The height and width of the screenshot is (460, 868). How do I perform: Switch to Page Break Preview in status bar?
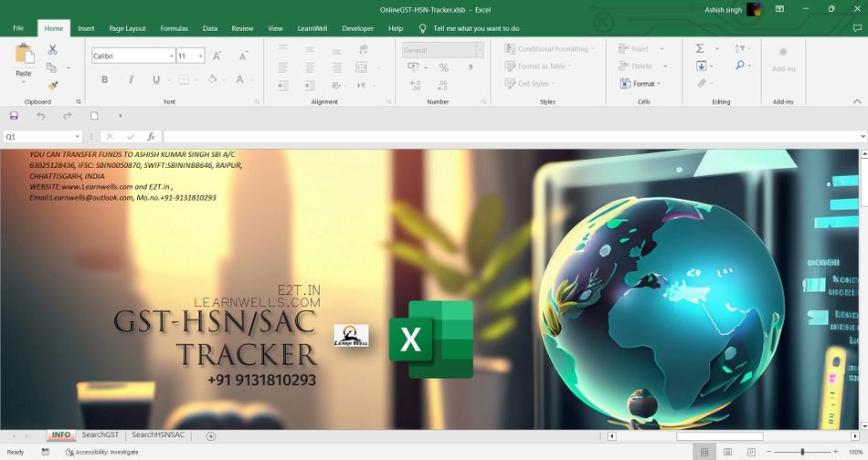click(751, 453)
